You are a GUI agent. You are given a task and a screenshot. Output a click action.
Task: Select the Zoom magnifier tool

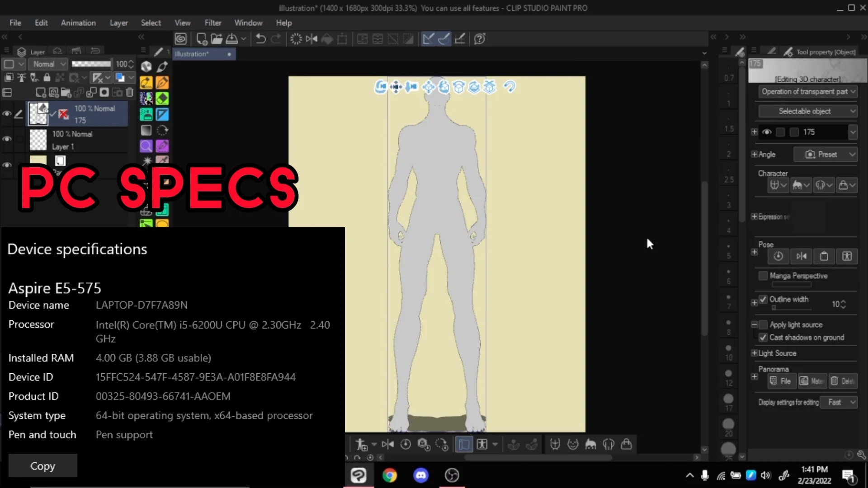[146, 146]
